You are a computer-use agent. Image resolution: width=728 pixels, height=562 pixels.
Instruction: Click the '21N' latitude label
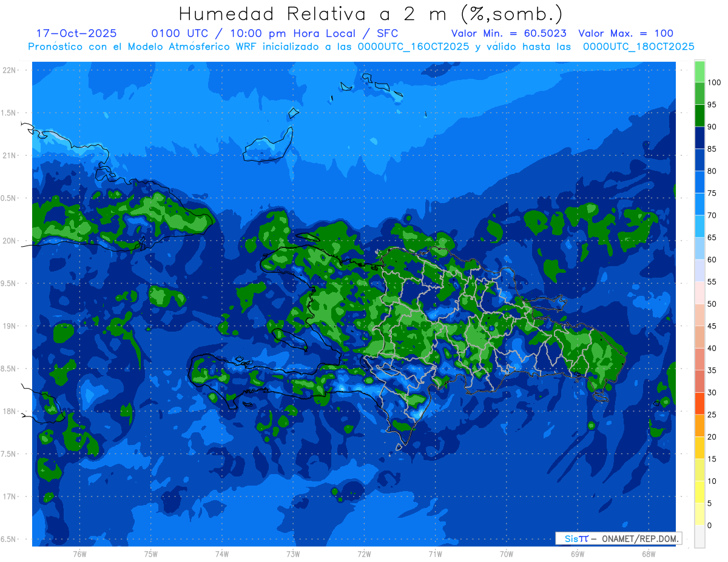[x=8, y=155]
